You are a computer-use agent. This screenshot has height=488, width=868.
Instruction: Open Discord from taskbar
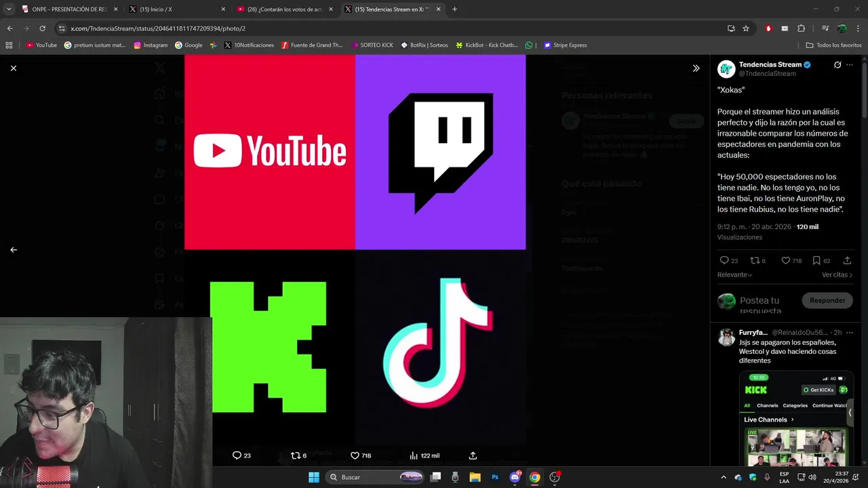point(515,477)
